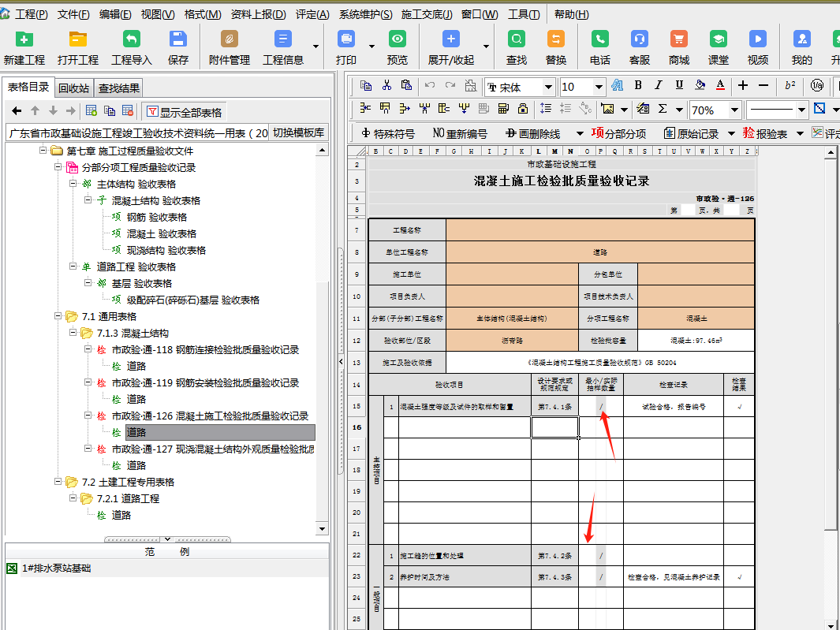Click the 特殊符号 button
The width and height of the screenshot is (840, 630).
388,133
